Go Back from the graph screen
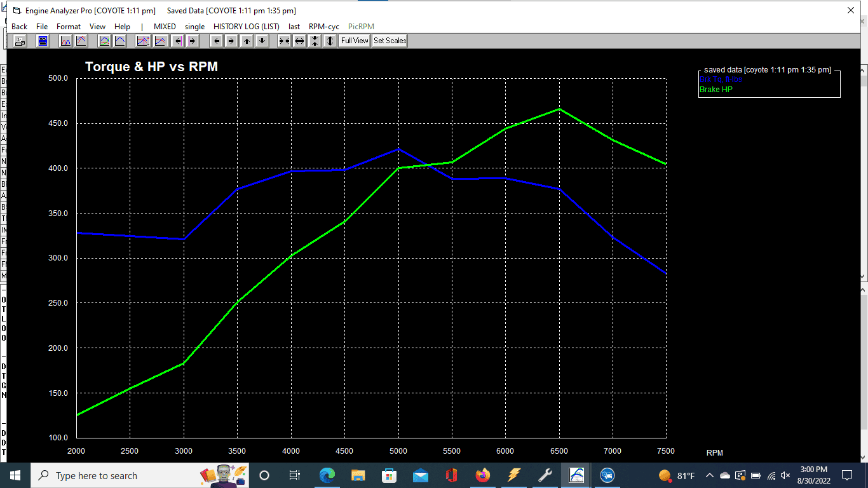Viewport: 868px width, 488px height. pos(20,27)
